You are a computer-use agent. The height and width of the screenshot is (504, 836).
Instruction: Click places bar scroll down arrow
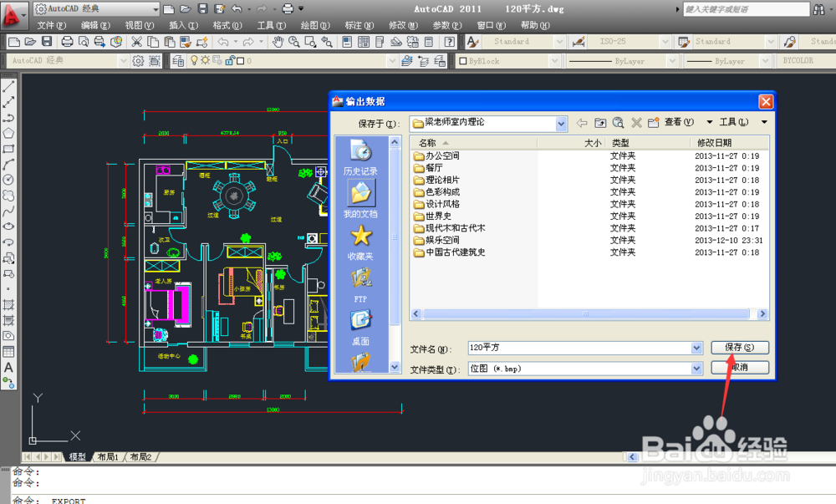point(395,367)
